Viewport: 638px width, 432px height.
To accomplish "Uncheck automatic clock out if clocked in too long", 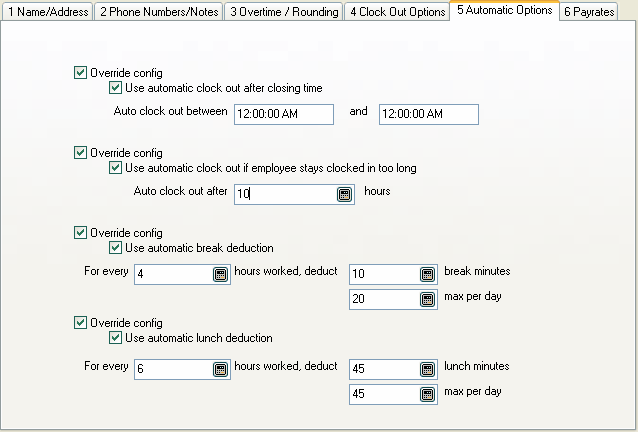I will (x=115, y=168).
